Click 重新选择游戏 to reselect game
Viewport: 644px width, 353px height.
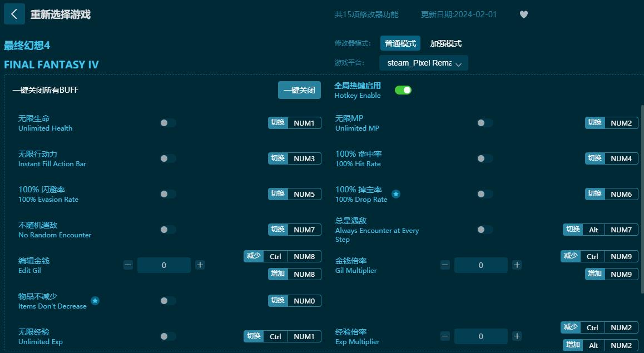click(x=61, y=14)
